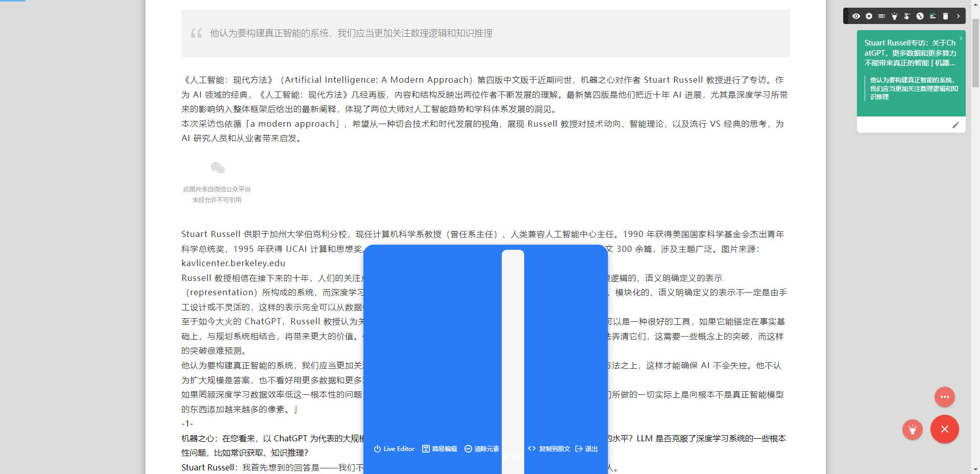Click 退出 exit option
Viewport: 980px width, 474px height.
click(586, 449)
